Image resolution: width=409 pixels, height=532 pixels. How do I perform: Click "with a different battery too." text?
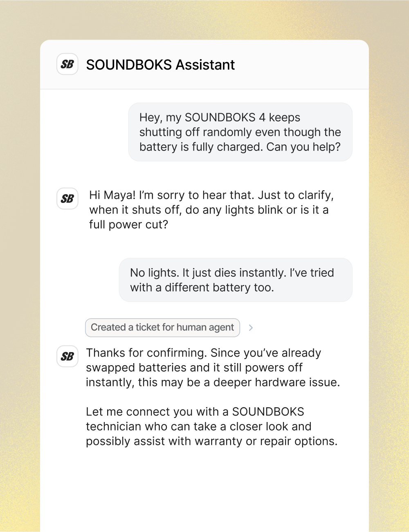coord(202,287)
